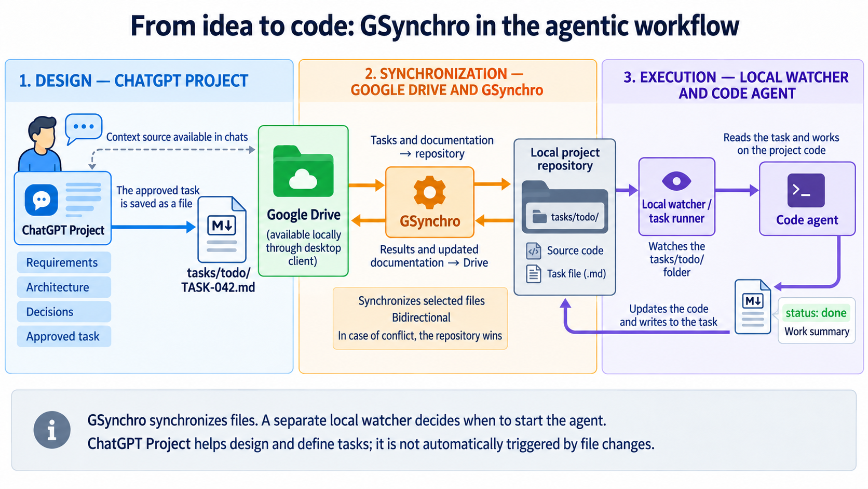Click the GSynchro box label
The image size is (868, 489).
click(430, 221)
